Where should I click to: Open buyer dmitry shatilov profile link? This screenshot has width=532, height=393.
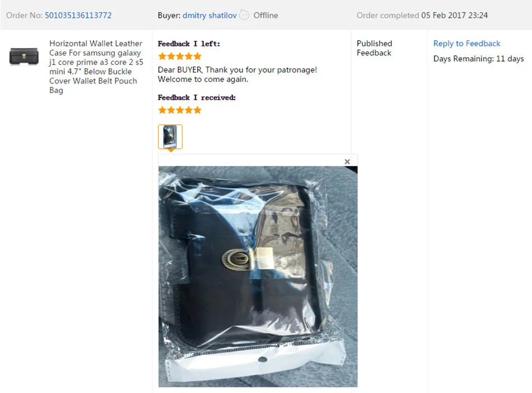point(209,15)
